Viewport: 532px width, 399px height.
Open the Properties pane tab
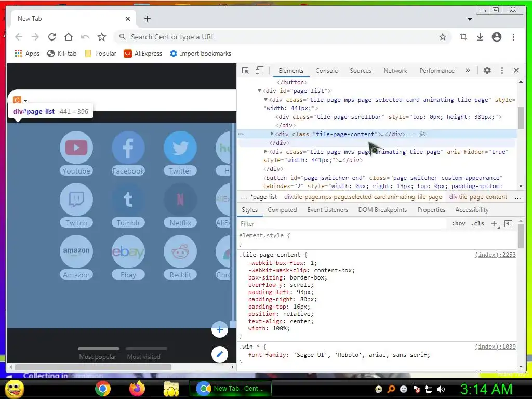431,210
